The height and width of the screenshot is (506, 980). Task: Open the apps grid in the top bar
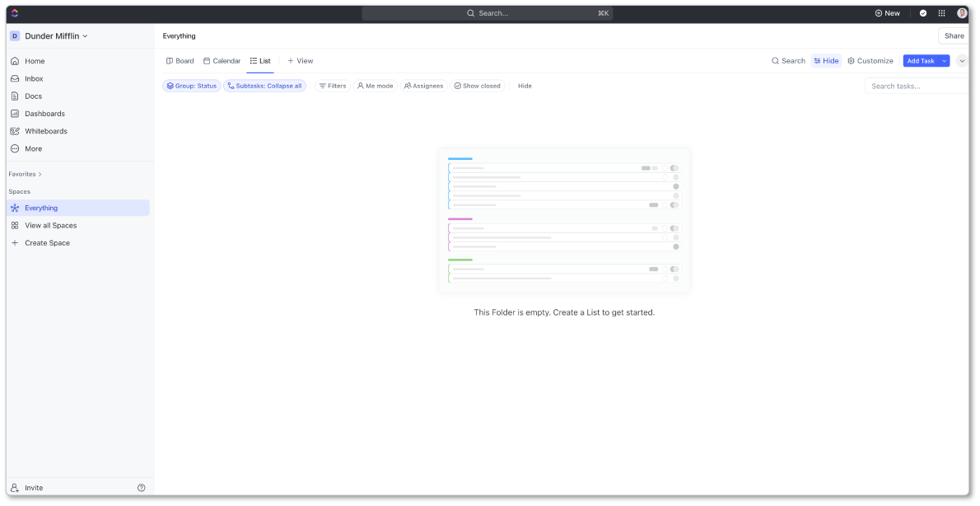pyautogui.click(x=940, y=13)
